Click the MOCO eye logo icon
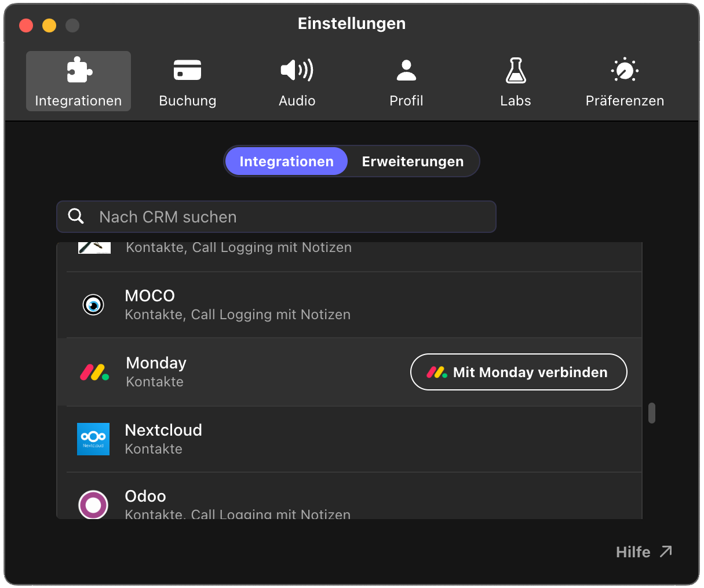 point(93,305)
